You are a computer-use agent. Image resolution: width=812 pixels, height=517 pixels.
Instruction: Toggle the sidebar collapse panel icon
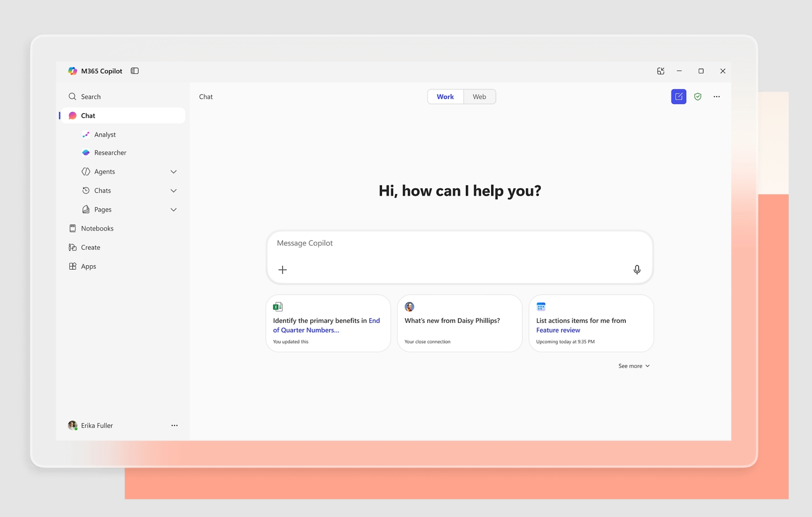coord(135,71)
